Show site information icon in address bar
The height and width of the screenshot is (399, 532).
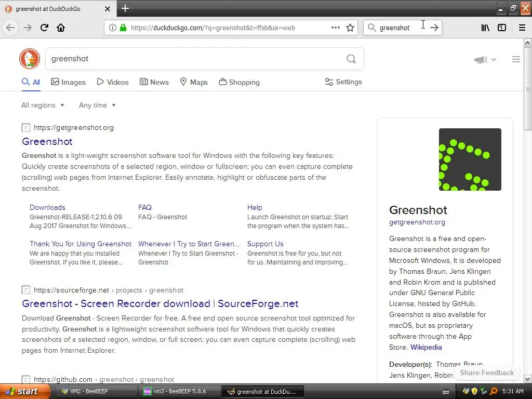coord(113,28)
